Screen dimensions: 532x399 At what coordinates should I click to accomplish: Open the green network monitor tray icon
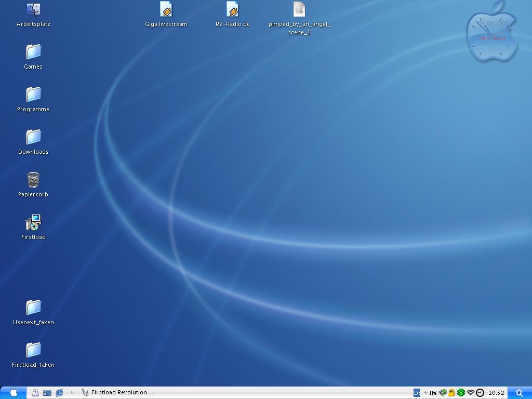[443, 393]
